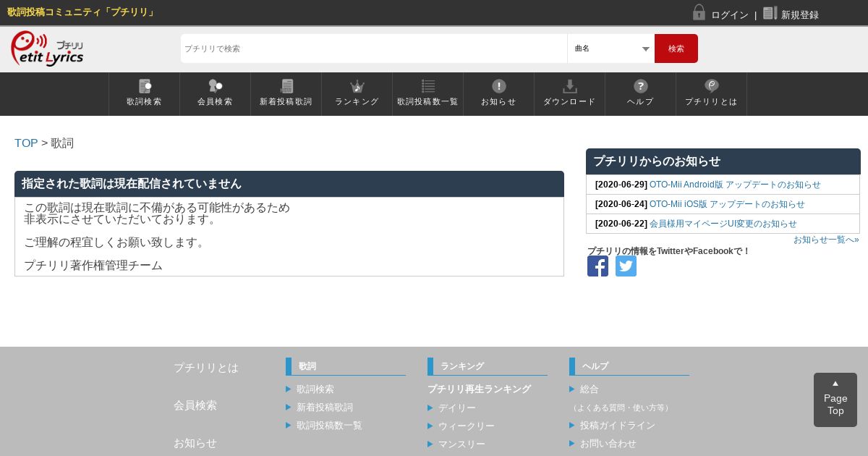Click the プチリリ再生ランキング footer text
The height and width of the screenshot is (456, 868).
click(x=479, y=389)
